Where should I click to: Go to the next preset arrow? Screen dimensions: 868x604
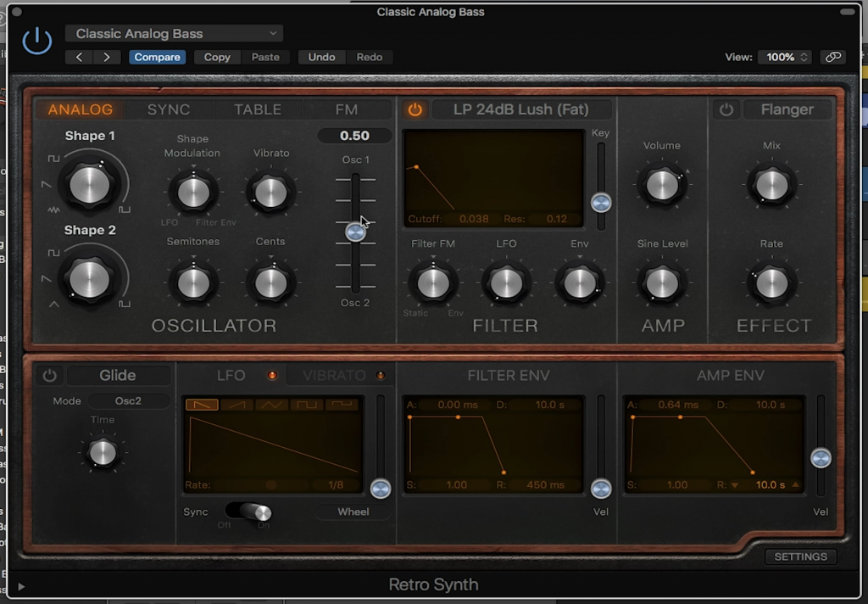107,57
